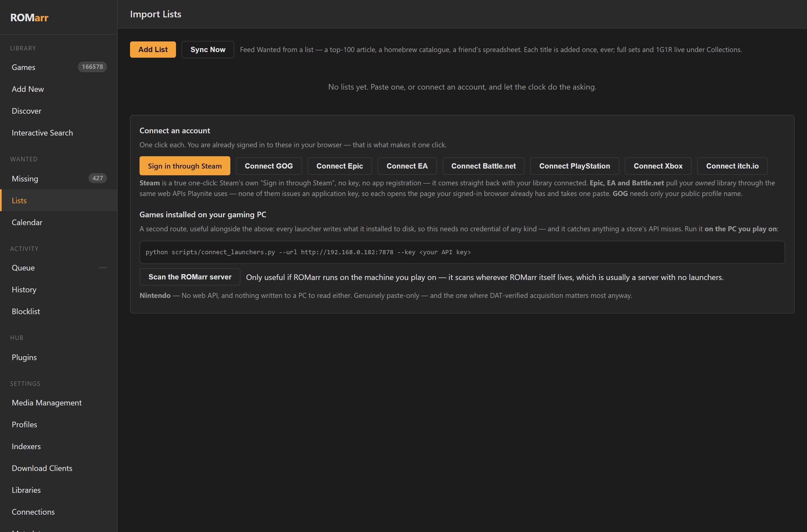
Task: Click the WANTED section label
Action: click(x=24, y=159)
